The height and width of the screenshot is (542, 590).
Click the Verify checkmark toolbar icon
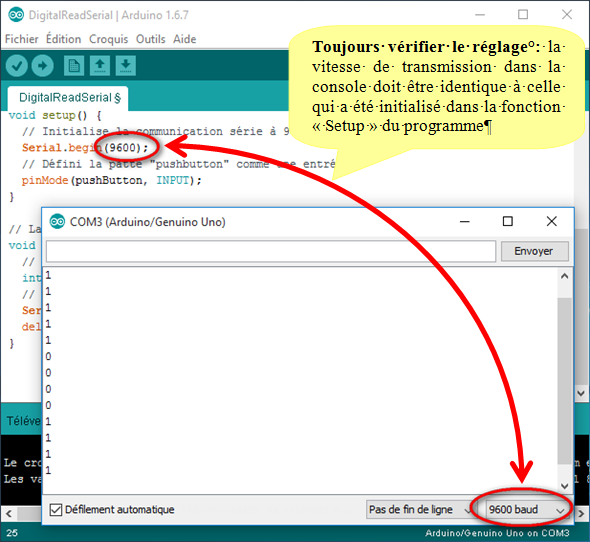pos(17,66)
